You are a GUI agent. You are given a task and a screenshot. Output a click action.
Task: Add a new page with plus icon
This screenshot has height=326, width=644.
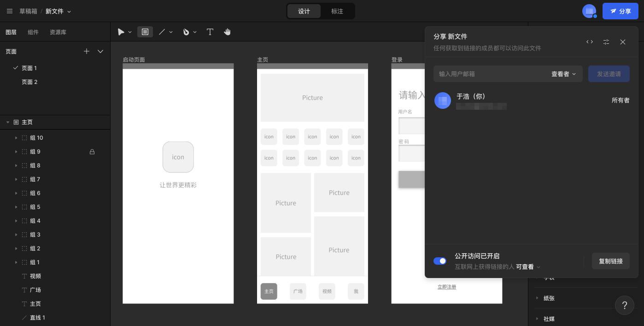(x=87, y=51)
